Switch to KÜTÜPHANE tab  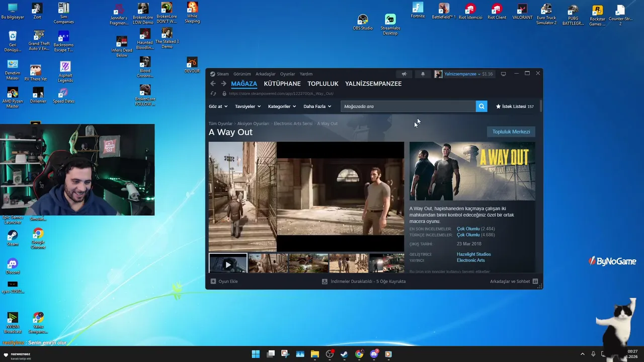282,84
